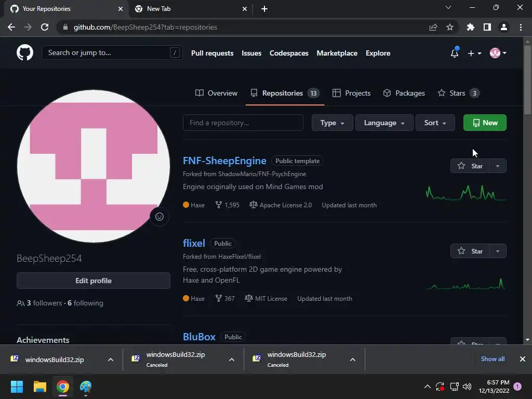Open a new browser tab
This screenshot has width=532, height=399.
pyautogui.click(x=264, y=9)
